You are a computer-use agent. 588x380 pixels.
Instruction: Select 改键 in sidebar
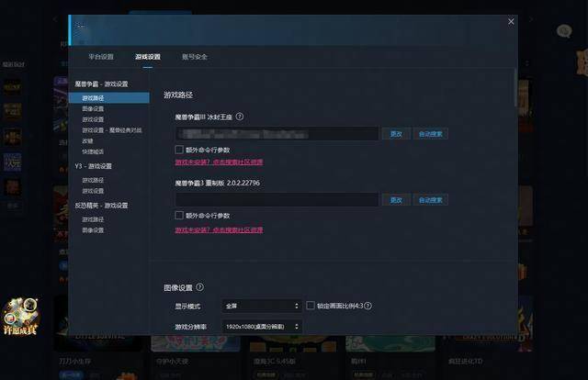pos(87,141)
